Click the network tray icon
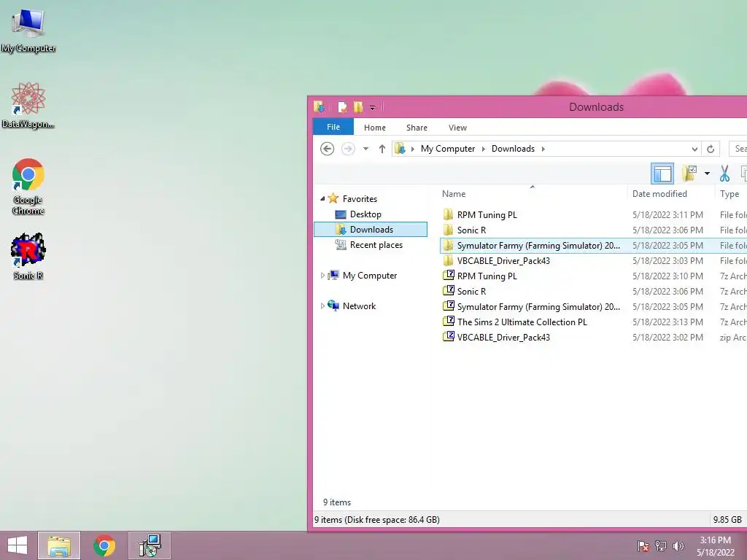 (x=661, y=545)
